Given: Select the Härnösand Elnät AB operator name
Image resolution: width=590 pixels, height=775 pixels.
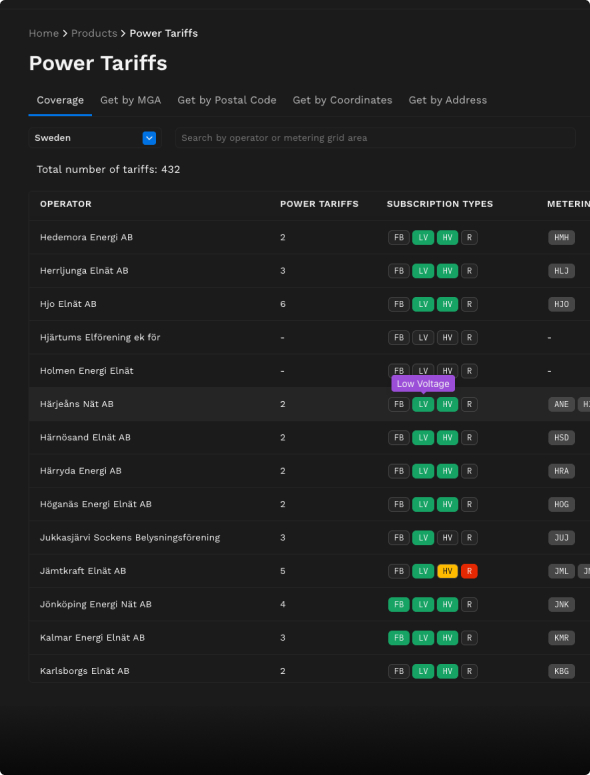Looking at the screenshot, I should click(85, 438).
